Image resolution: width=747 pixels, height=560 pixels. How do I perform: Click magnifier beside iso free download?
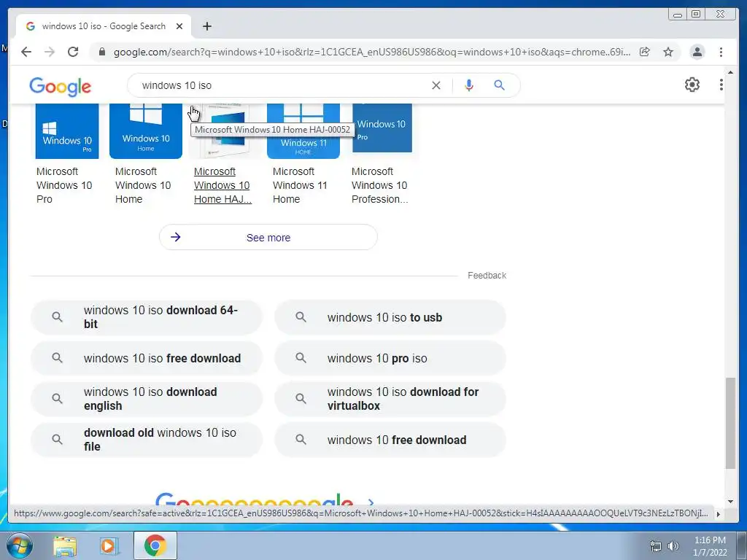57,357
